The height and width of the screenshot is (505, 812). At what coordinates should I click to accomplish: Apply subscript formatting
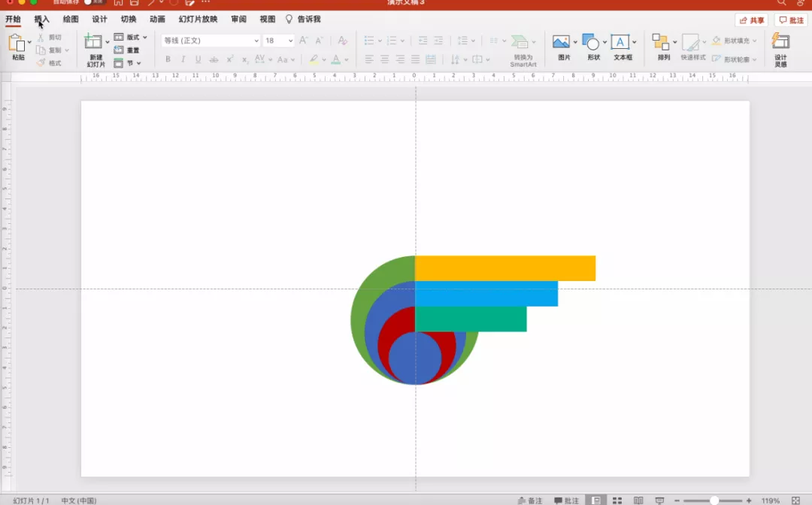pyautogui.click(x=245, y=59)
